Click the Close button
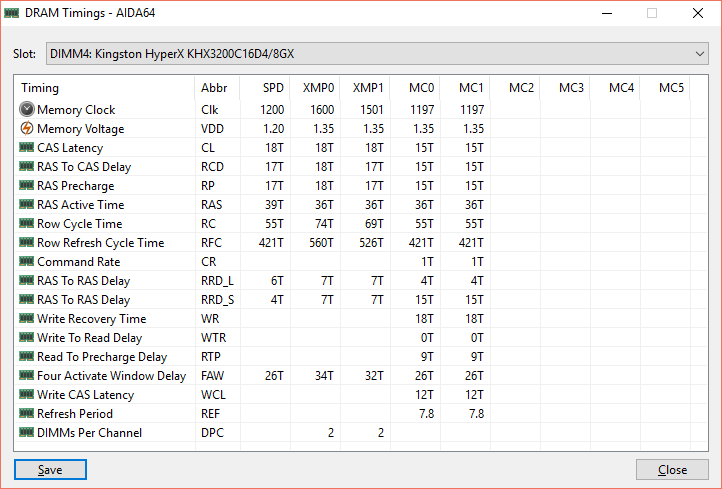Screen dimensions: 722x489 672,470
